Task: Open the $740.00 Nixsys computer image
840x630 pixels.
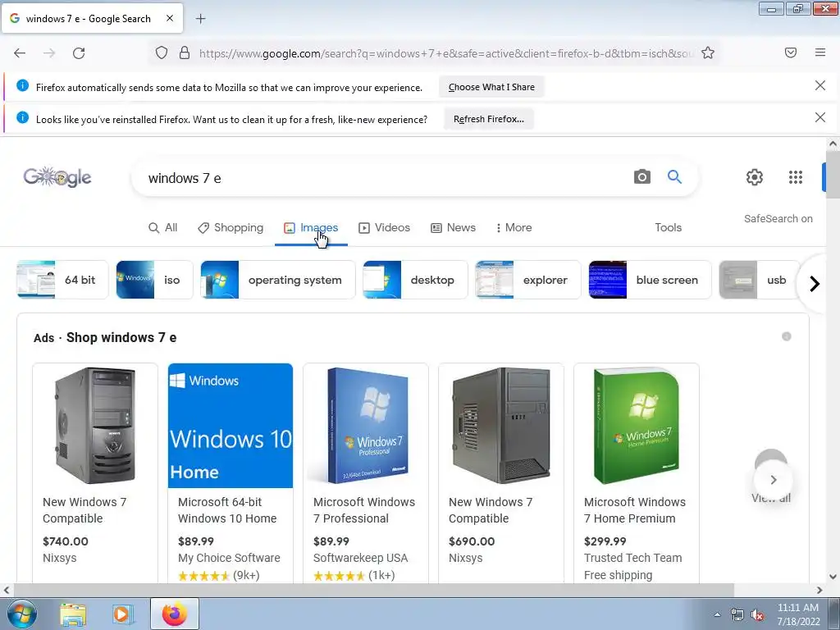Action: [x=95, y=426]
